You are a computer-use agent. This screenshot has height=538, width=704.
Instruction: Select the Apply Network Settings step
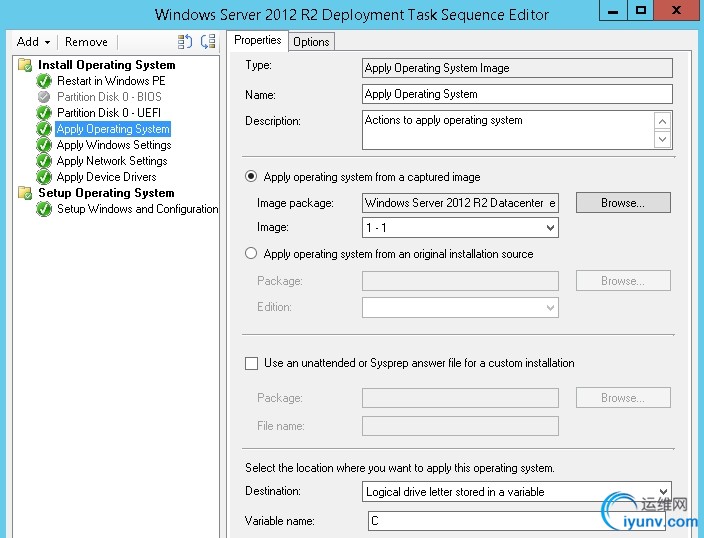(112, 161)
